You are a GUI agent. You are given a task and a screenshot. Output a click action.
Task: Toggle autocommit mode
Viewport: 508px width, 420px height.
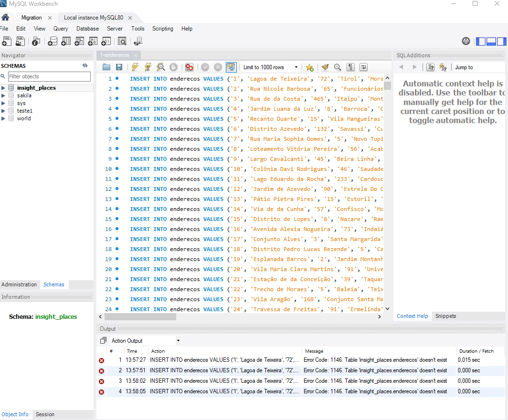pyautogui.click(x=231, y=67)
